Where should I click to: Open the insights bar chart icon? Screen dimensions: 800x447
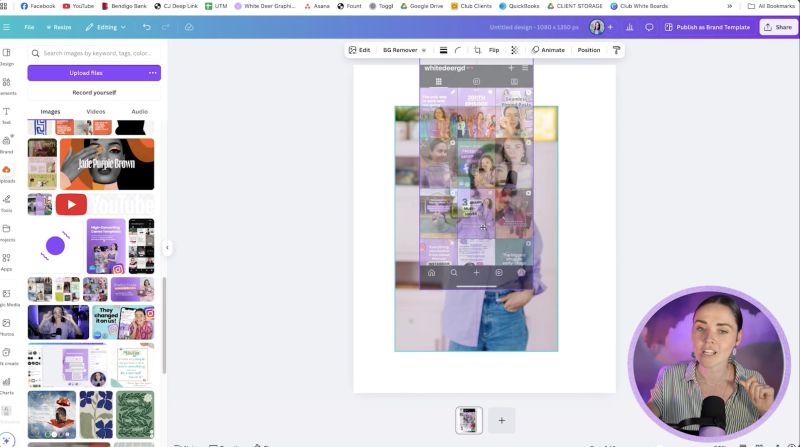(630, 27)
